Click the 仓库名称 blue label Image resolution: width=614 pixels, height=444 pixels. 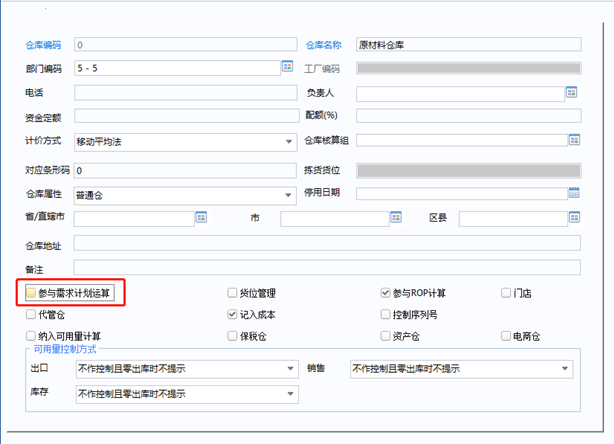pos(323,45)
